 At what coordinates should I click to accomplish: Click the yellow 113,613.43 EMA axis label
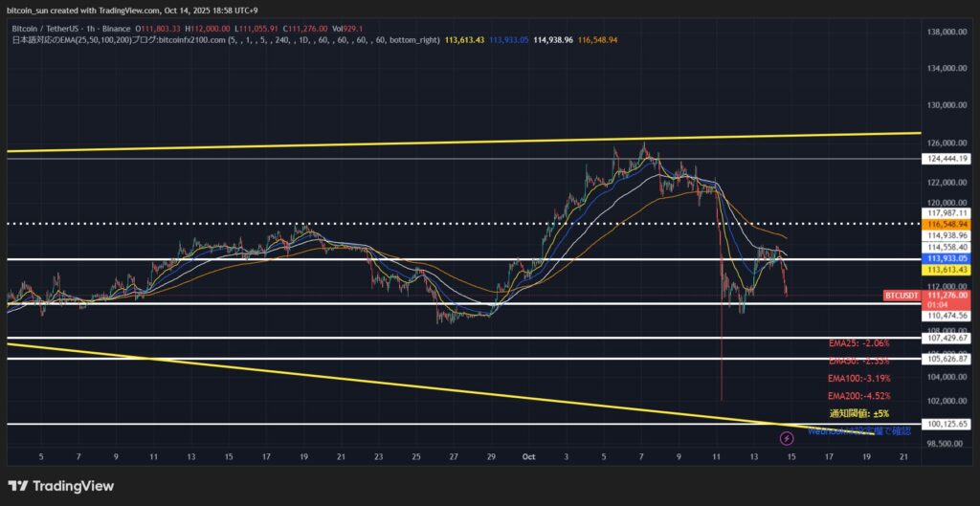tap(948, 271)
